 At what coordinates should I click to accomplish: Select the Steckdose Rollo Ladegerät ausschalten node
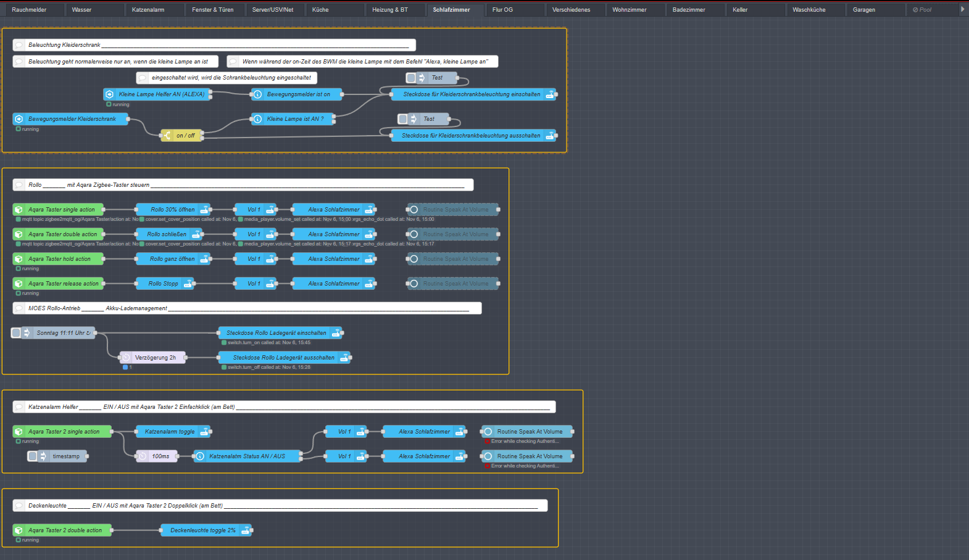(x=283, y=358)
